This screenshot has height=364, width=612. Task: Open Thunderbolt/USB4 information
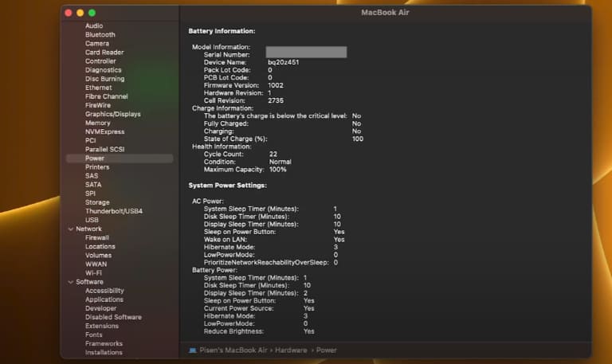coord(114,211)
